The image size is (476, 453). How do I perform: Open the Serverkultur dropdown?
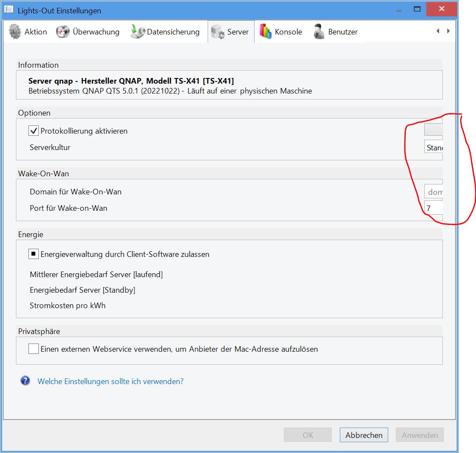click(433, 147)
